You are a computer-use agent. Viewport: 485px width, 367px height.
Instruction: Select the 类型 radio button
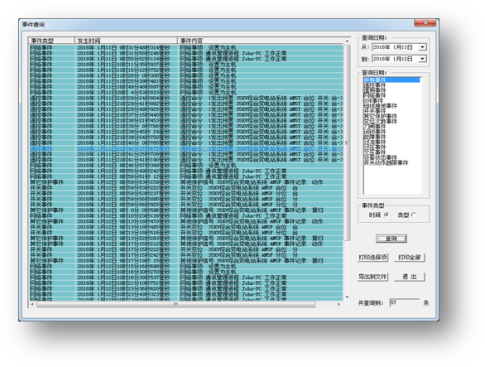[x=414, y=215]
